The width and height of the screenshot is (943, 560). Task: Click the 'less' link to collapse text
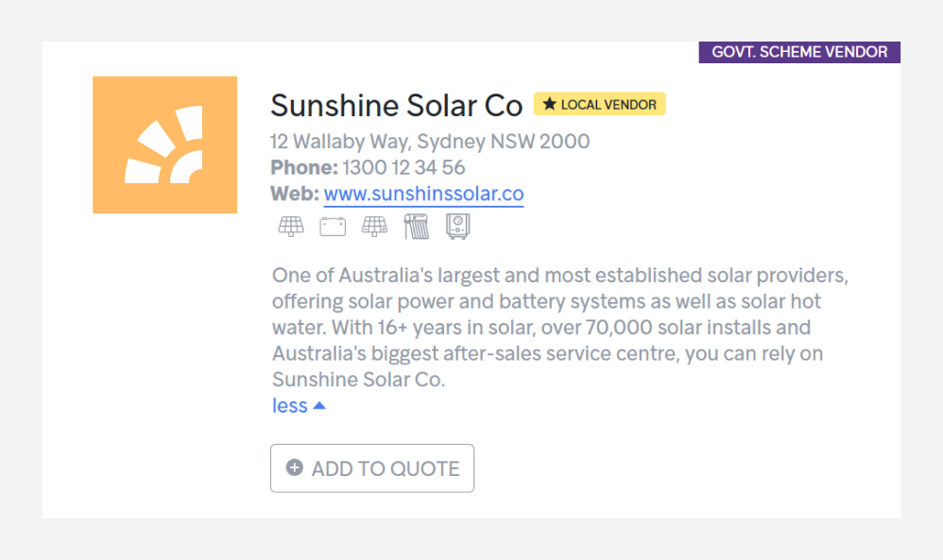pyautogui.click(x=289, y=405)
